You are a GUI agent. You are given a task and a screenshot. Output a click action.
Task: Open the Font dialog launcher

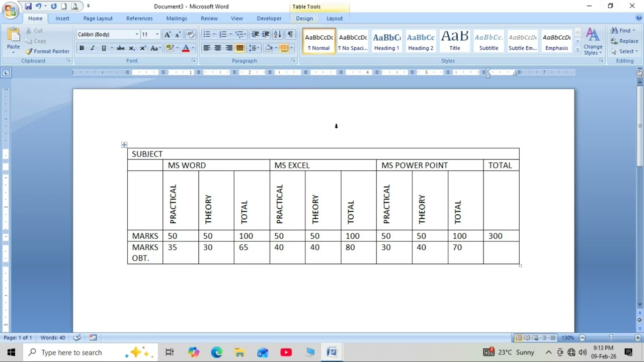pos(193,61)
